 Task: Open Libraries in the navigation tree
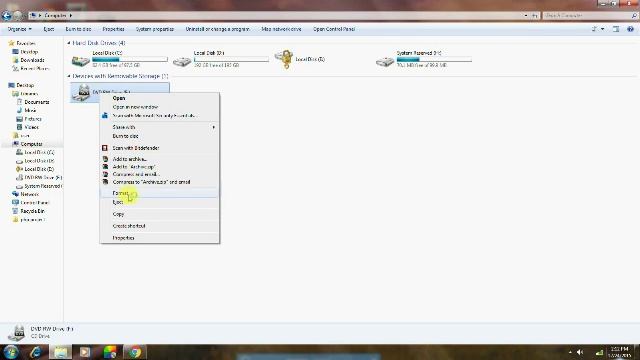tap(29, 94)
